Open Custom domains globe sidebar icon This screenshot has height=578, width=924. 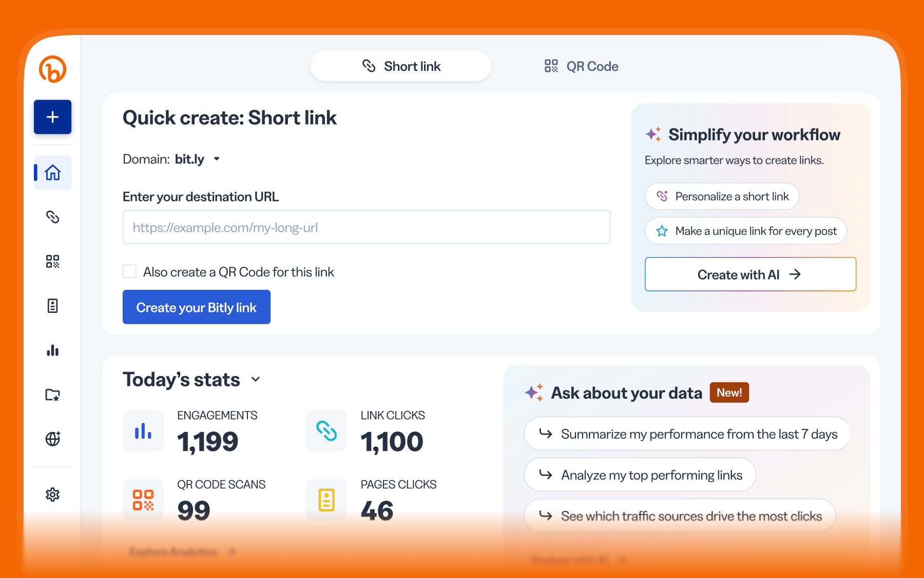tap(52, 439)
